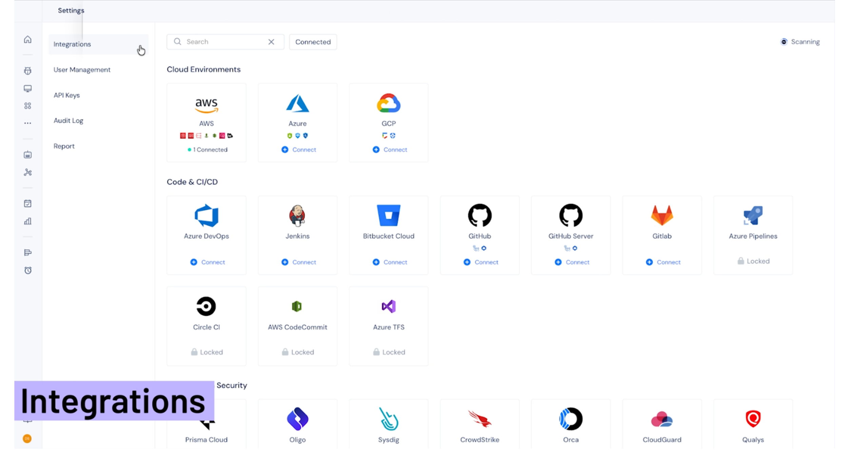Viewport: 868px width, 463px height.
Task: Open the calendar check sidebar icon
Action: [x=28, y=204]
